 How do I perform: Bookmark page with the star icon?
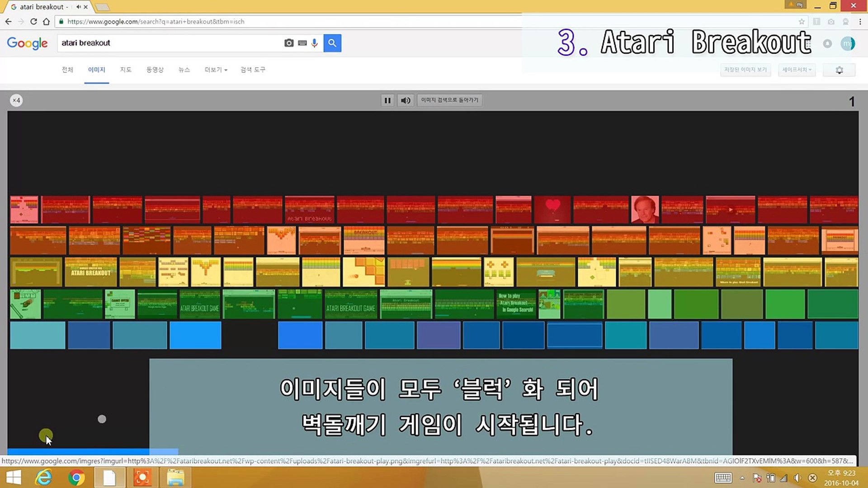tap(802, 21)
